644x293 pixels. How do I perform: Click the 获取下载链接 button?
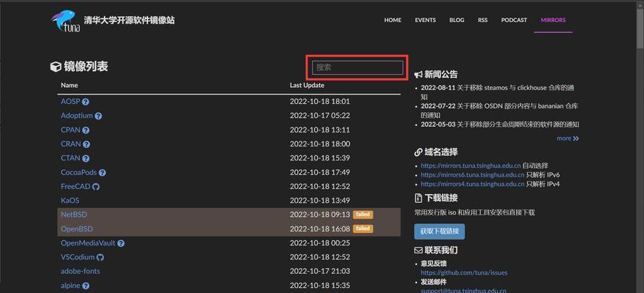coord(439,231)
